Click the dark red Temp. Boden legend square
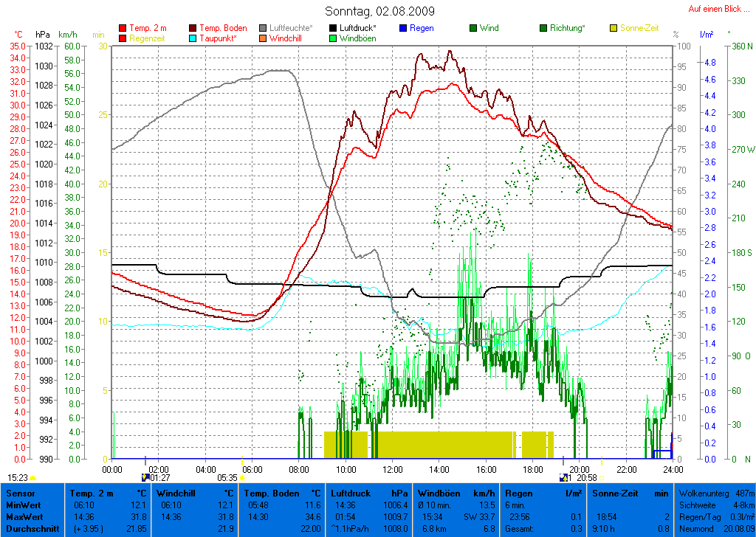The image size is (756, 537). 193,28
